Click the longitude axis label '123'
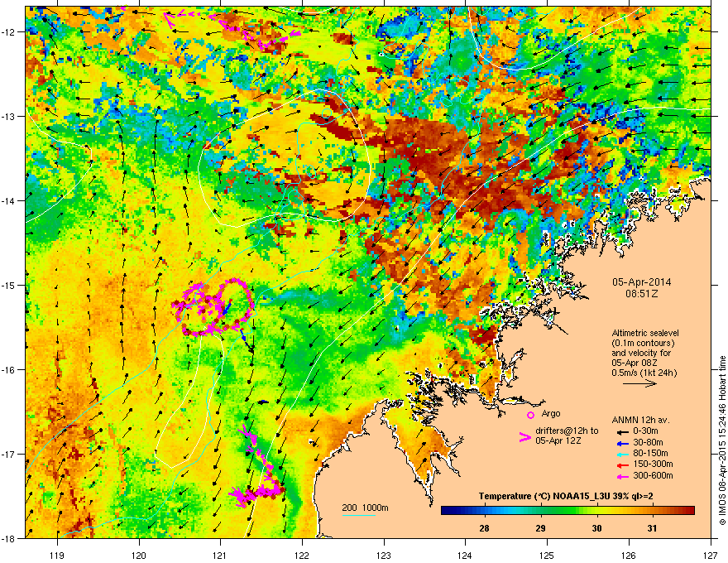 click(384, 555)
